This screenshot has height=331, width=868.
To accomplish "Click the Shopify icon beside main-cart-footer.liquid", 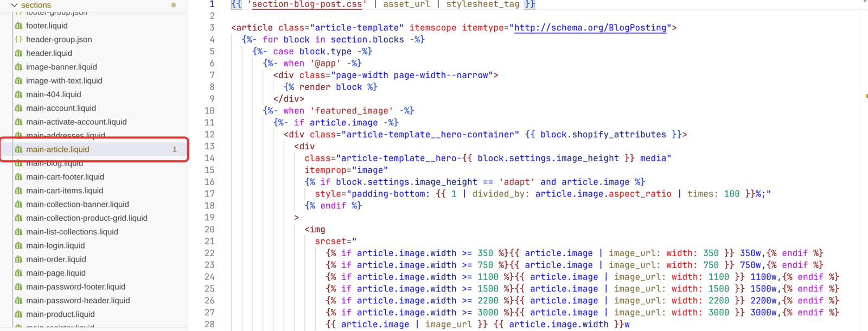I will click(18, 177).
